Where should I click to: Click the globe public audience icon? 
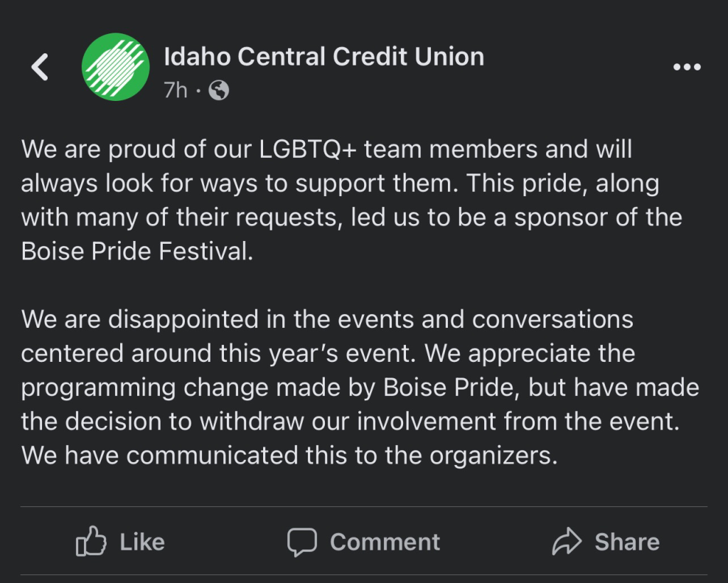219,90
